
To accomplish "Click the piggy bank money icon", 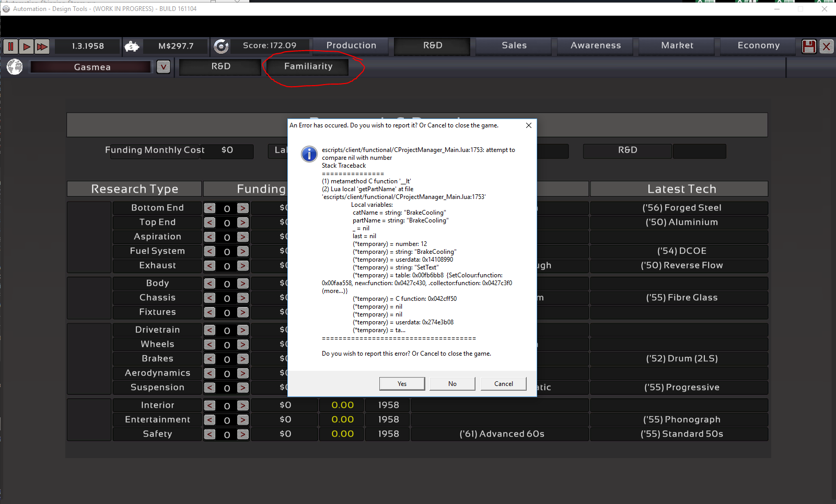I will pos(132,46).
